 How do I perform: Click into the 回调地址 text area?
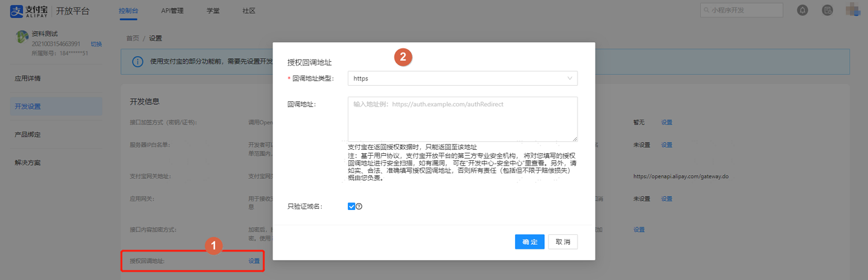pos(462,119)
